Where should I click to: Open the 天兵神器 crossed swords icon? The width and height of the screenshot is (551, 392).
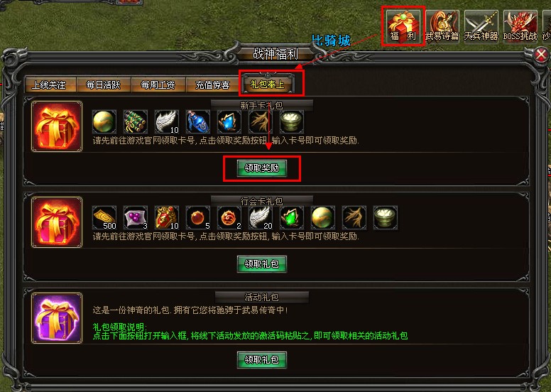click(x=481, y=26)
